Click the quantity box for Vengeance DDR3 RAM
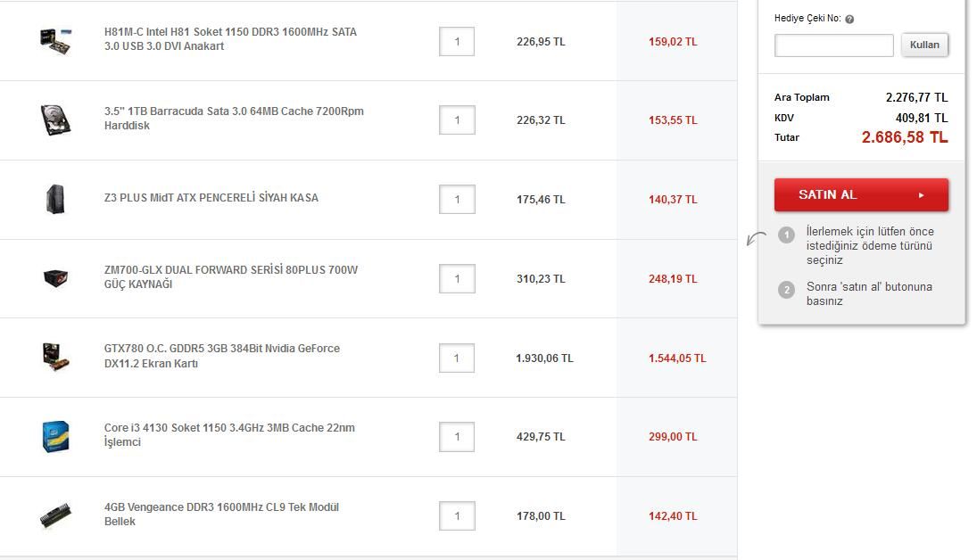The width and height of the screenshot is (977, 560). 457,516
